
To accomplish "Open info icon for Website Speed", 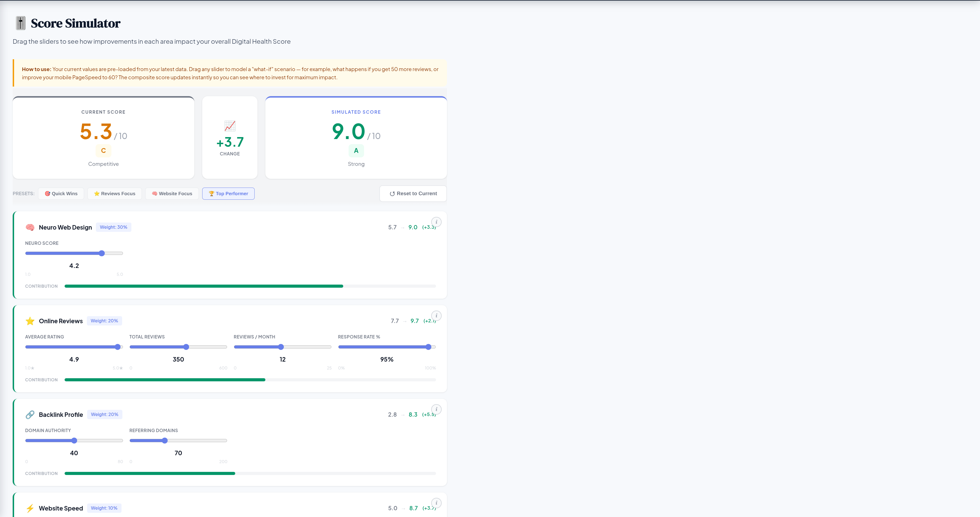I will tap(436, 503).
